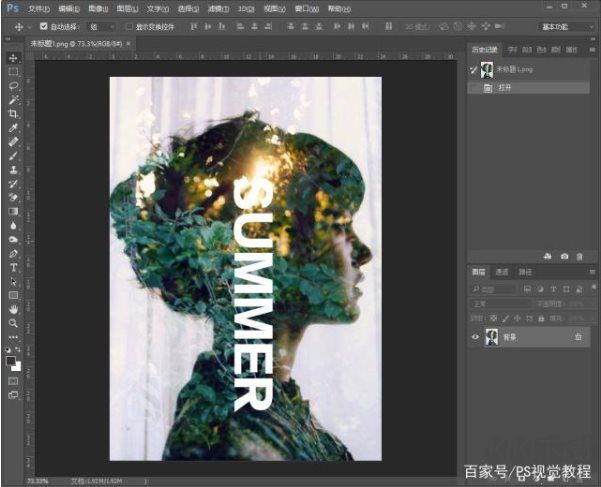Select the Rectangular Marquee tool
601x487 pixels.
(13, 72)
